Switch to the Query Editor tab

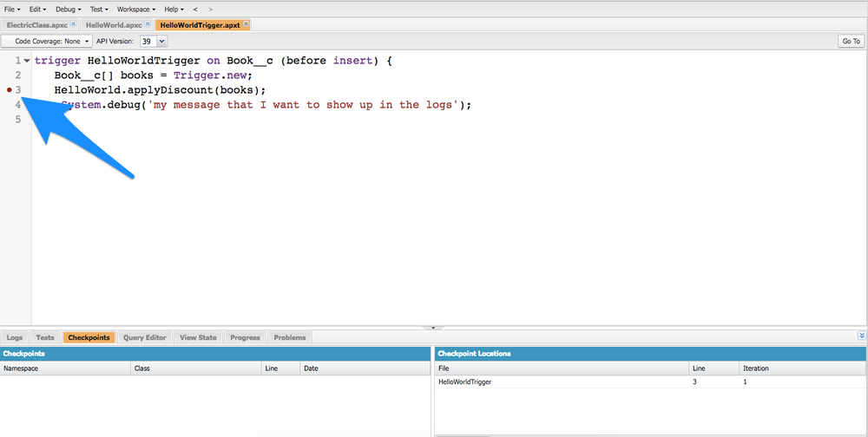(144, 337)
